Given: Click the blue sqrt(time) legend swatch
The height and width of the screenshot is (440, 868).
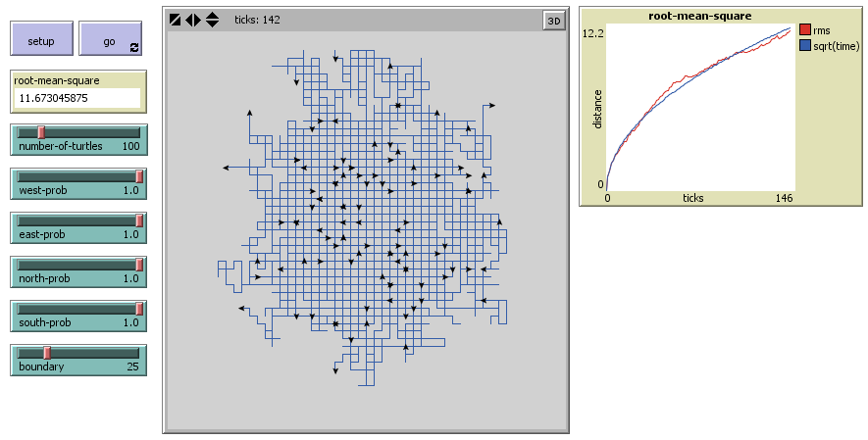Looking at the screenshot, I should [805, 45].
